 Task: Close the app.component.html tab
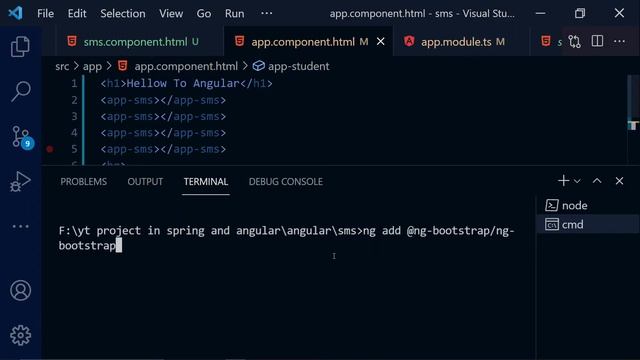pyautogui.click(x=380, y=42)
